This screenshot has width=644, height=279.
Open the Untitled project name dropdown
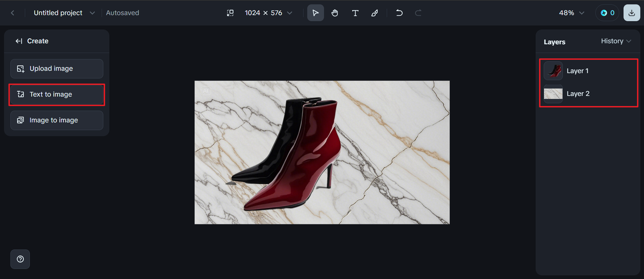pos(64,13)
